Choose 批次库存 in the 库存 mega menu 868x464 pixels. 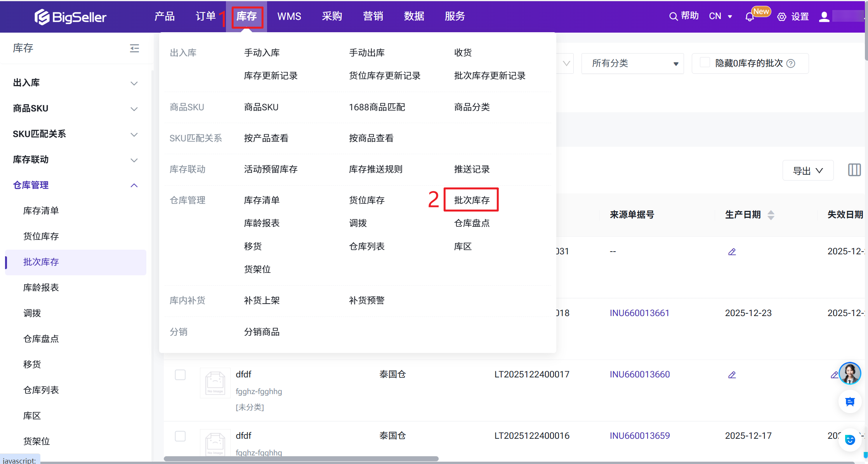(471, 200)
